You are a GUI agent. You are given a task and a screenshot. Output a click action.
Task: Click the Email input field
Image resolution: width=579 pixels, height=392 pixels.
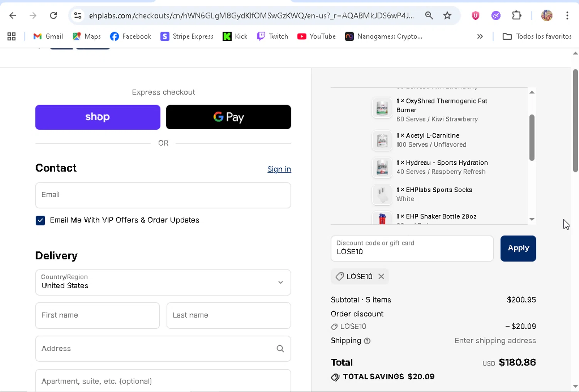pos(163,195)
